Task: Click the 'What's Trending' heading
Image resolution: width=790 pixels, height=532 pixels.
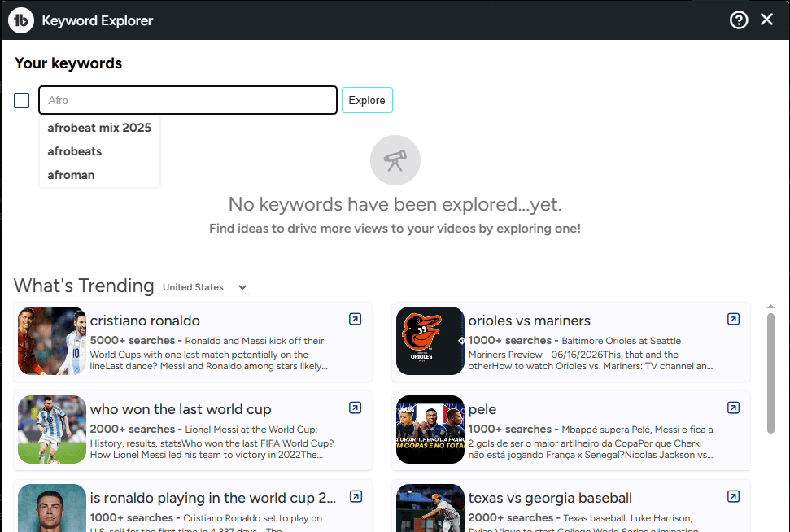Action: [x=84, y=286]
